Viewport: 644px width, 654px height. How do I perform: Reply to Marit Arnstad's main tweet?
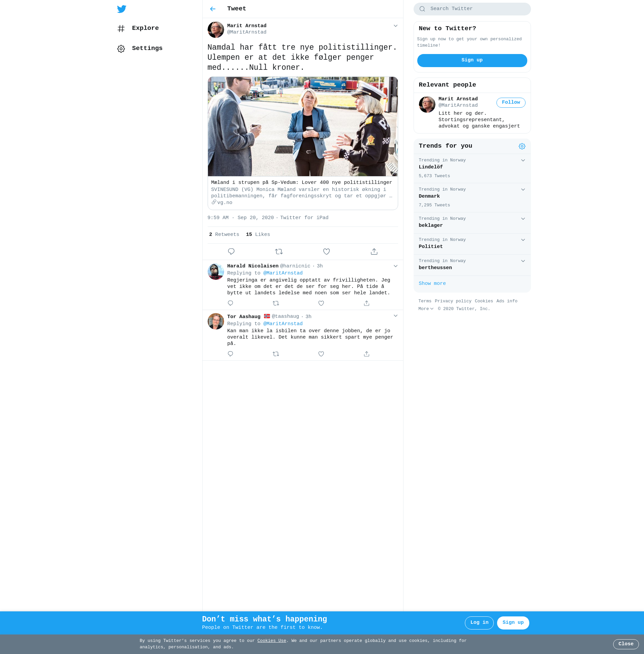tap(231, 251)
